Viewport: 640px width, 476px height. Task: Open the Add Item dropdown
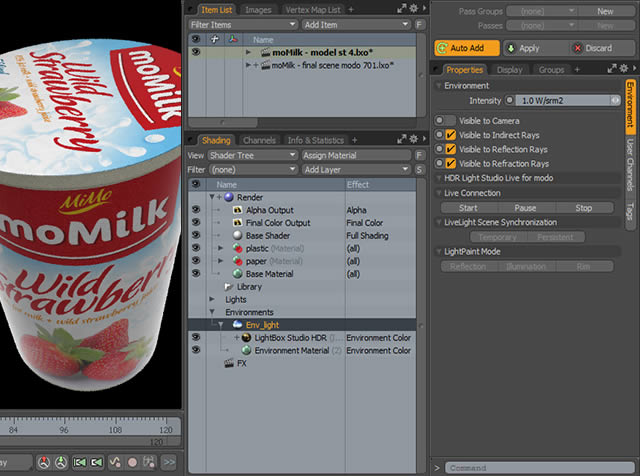pyautogui.click(x=356, y=25)
